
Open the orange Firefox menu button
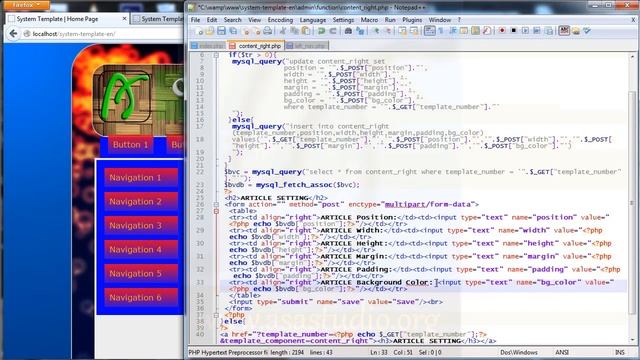pos(25,5)
